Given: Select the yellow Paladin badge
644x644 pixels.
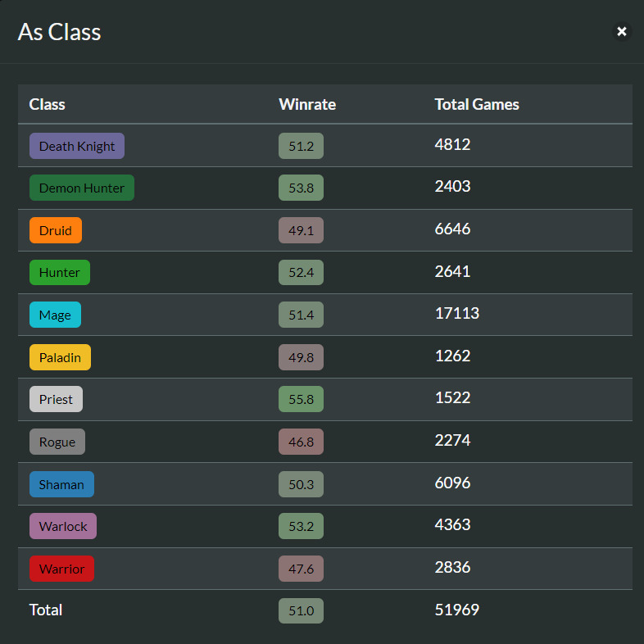Looking at the screenshot, I should [x=60, y=357].
